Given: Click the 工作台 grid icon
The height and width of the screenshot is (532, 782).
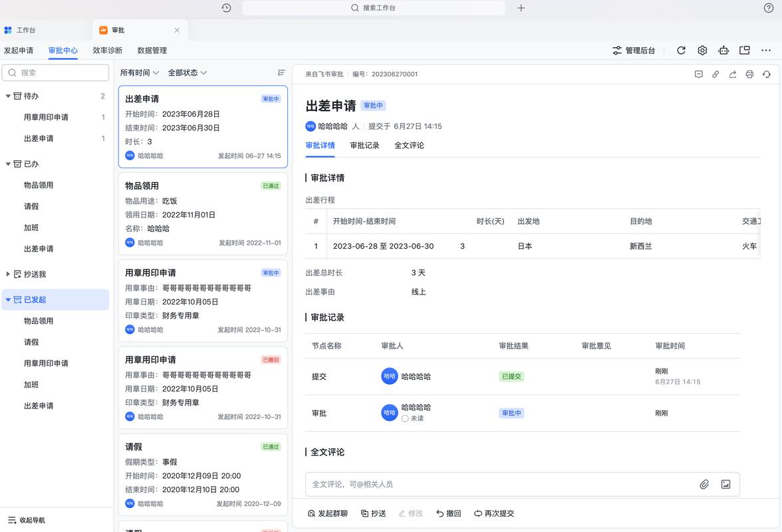Looking at the screenshot, I should click(x=8, y=31).
